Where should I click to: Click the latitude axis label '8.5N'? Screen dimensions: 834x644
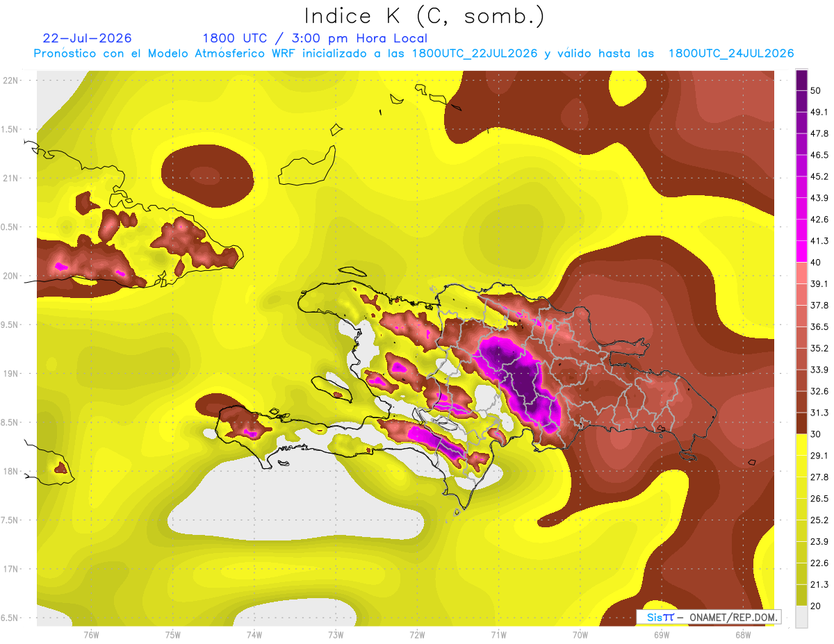(10, 423)
